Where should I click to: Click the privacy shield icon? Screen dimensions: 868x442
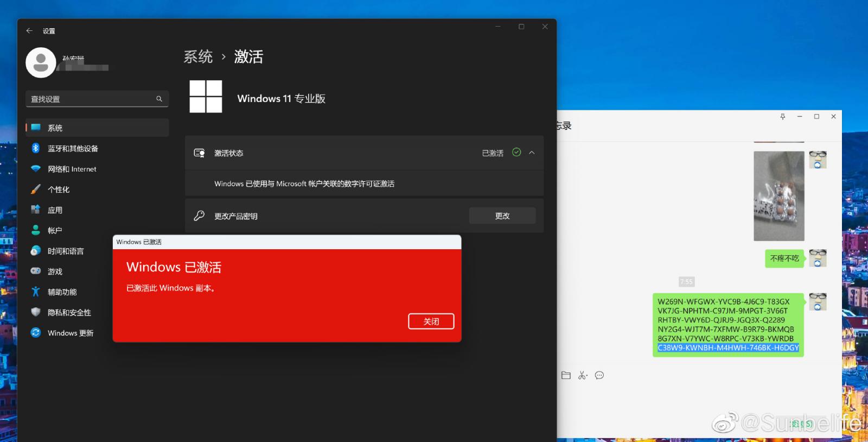click(36, 312)
